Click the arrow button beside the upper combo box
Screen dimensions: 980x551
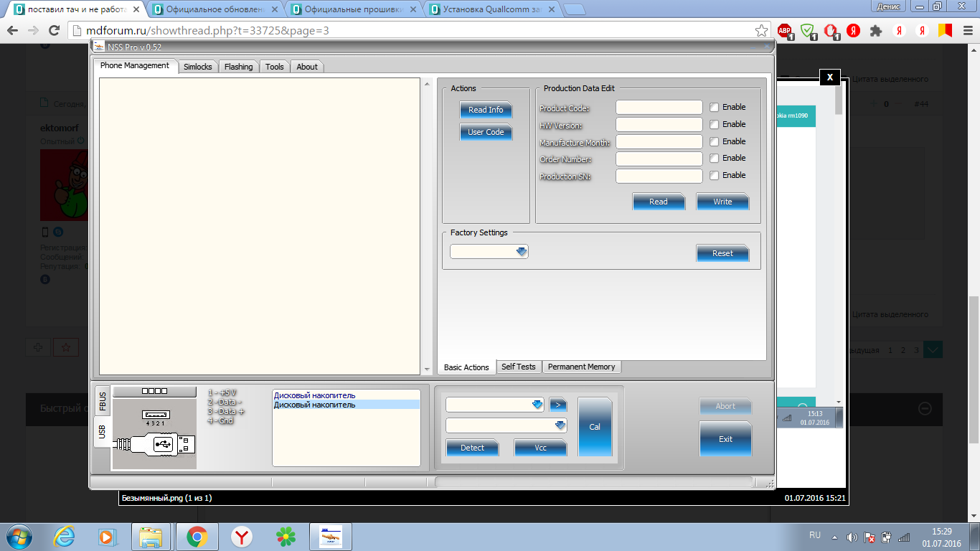pos(558,405)
